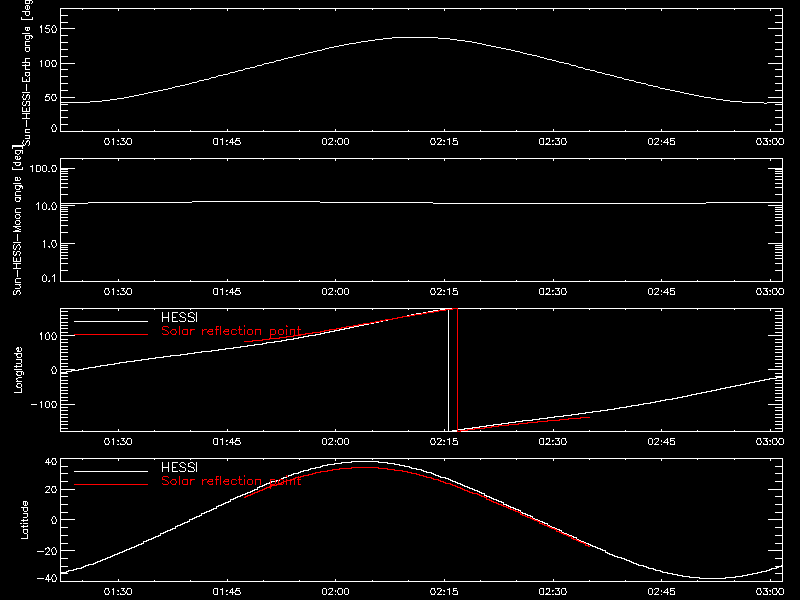
Task: Click the white vertical longitude wrap line
Action: (448, 370)
